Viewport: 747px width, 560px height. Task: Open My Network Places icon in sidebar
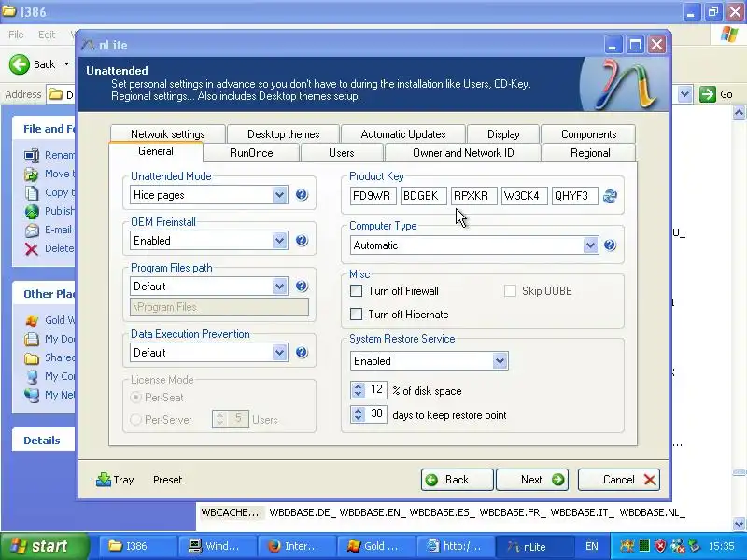pyautogui.click(x=32, y=395)
